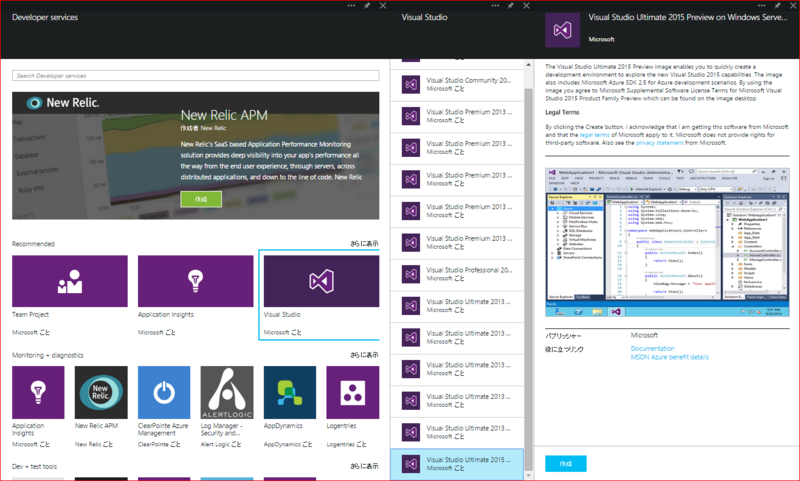Viewport: 800px width, 481px height.
Task: Pin the Visual Studio Ultimate 2015 Preview blade
Action: point(777,6)
